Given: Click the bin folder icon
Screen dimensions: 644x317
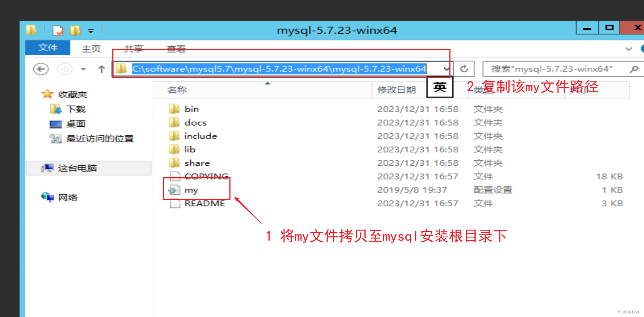Looking at the screenshot, I should 174,109.
